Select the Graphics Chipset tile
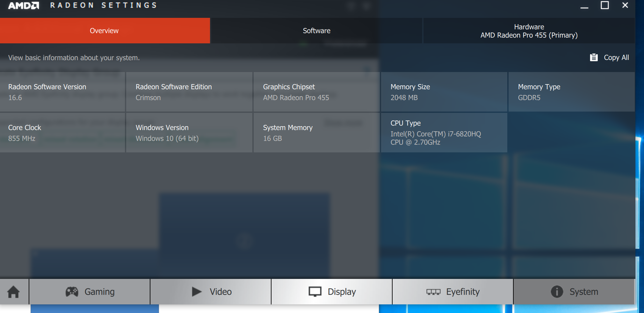The height and width of the screenshot is (313, 644). [317, 92]
